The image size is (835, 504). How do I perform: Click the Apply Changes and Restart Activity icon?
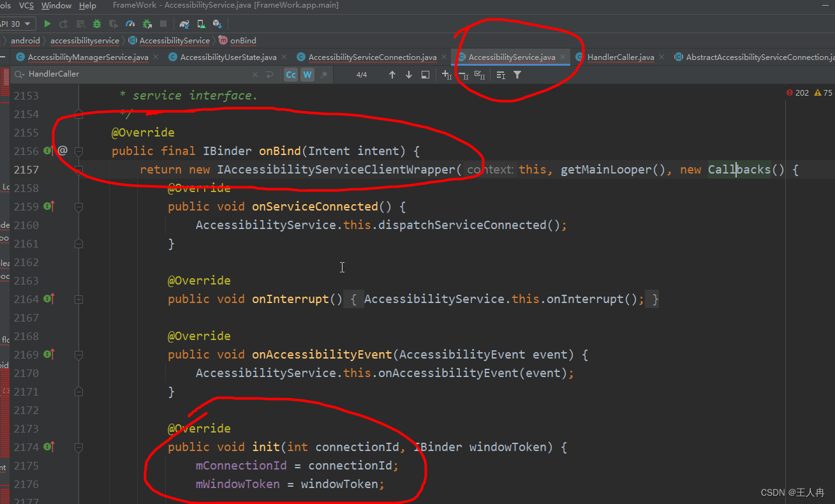[64, 24]
